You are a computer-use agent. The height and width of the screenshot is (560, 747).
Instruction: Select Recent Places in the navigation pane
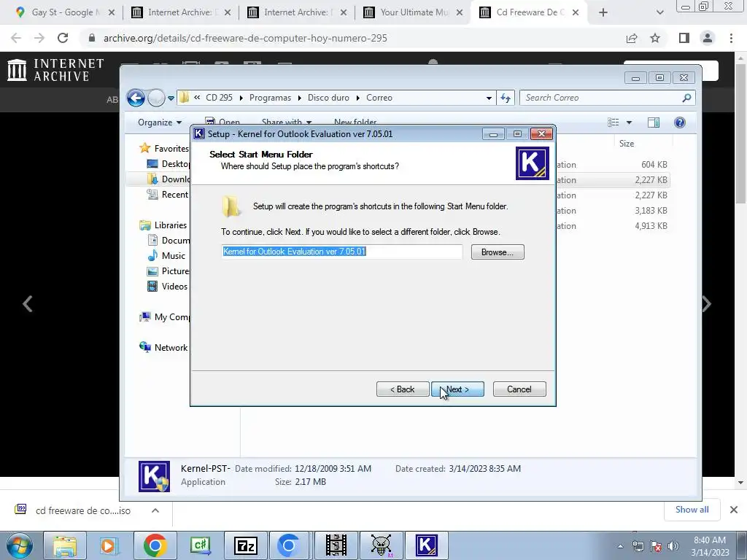pyautogui.click(x=169, y=194)
